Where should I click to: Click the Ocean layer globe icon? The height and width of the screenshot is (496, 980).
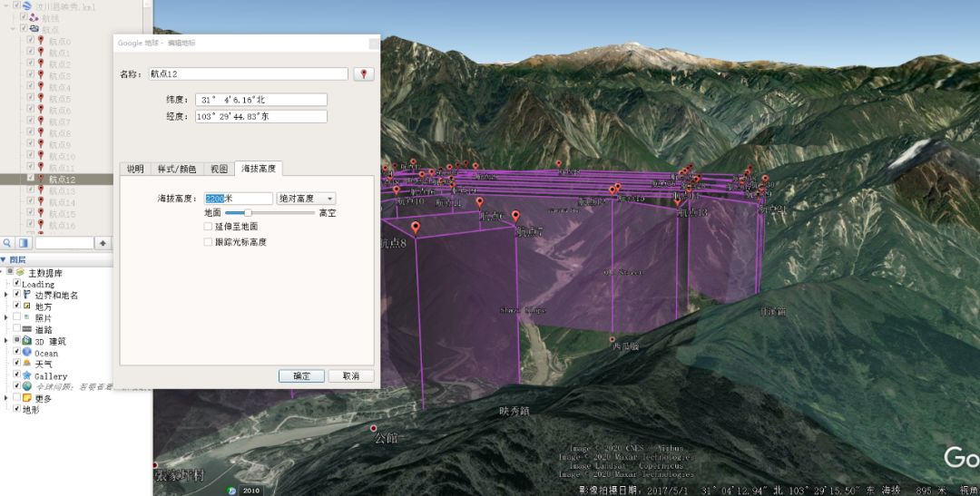(27, 353)
